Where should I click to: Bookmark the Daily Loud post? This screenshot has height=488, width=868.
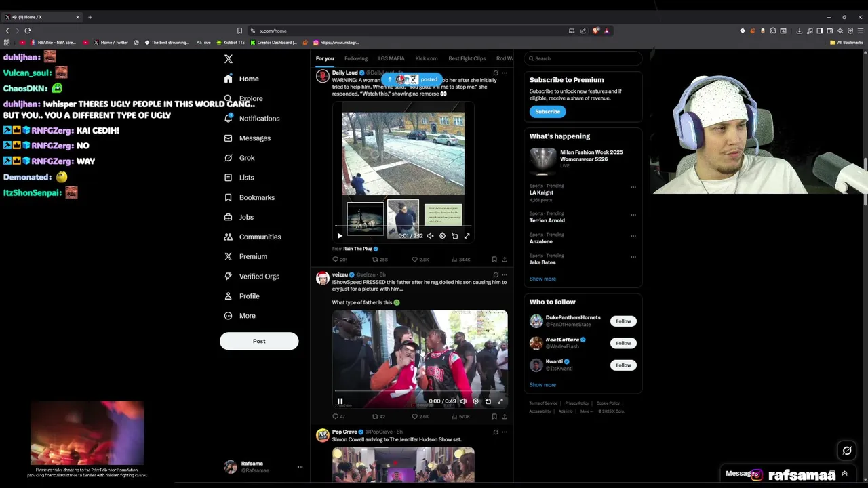point(494,260)
